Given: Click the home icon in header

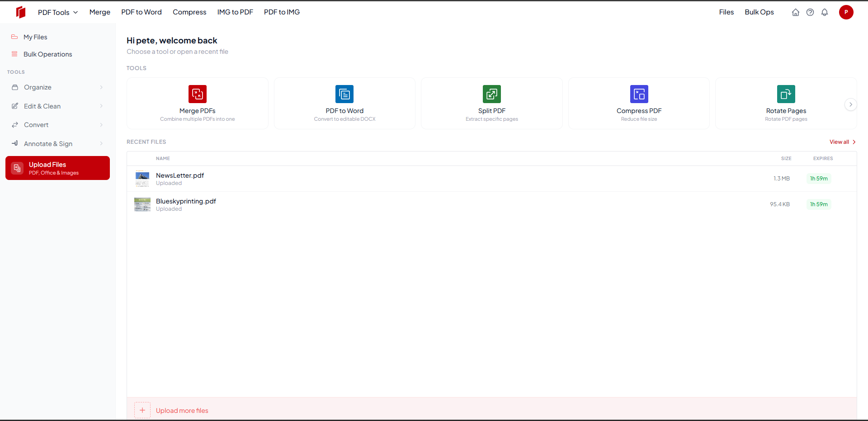Looking at the screenshot, I should (796, 12).
